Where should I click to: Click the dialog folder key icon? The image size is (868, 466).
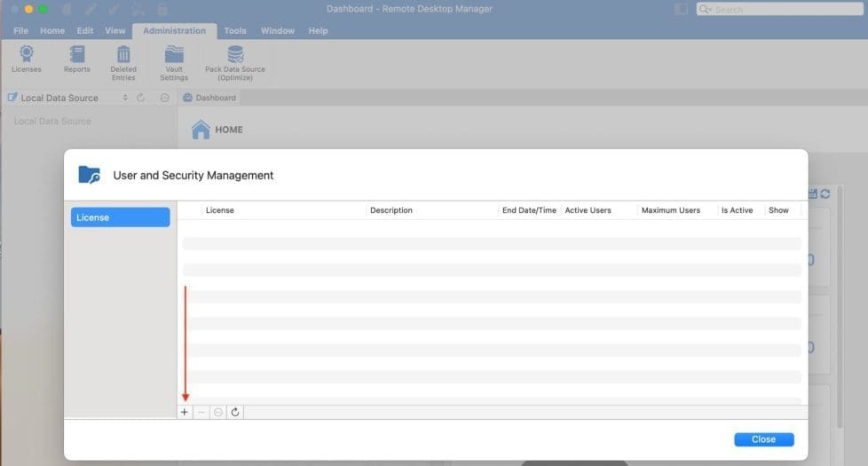click(x=89, y=175)
